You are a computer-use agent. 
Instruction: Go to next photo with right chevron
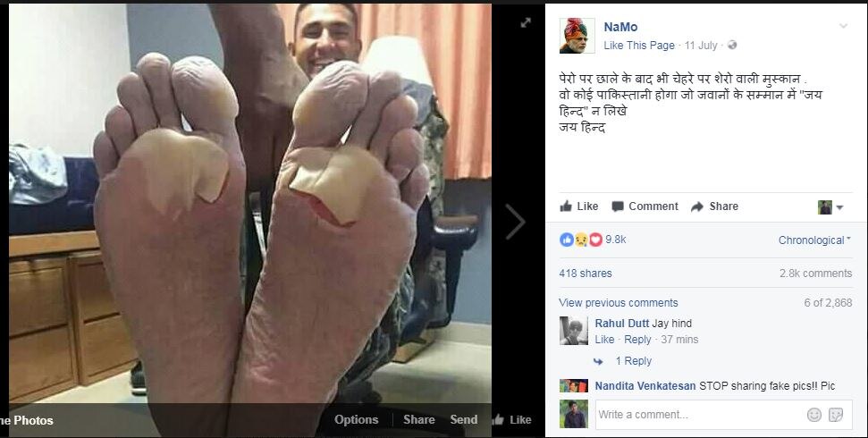point(515,222)
